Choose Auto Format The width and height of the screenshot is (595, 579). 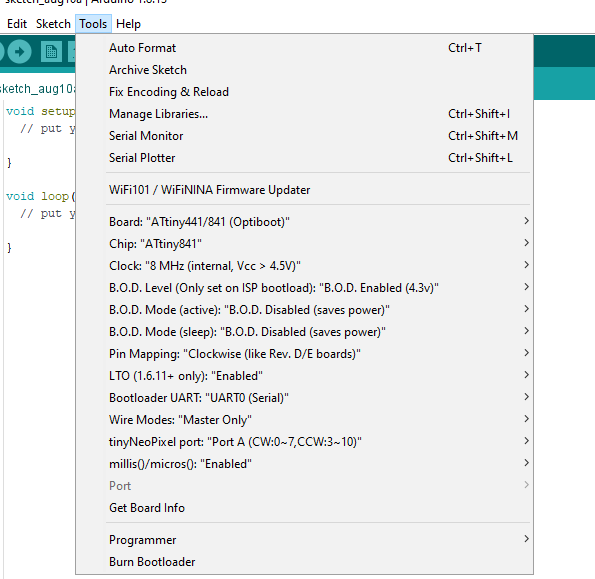tap(304, 48)
